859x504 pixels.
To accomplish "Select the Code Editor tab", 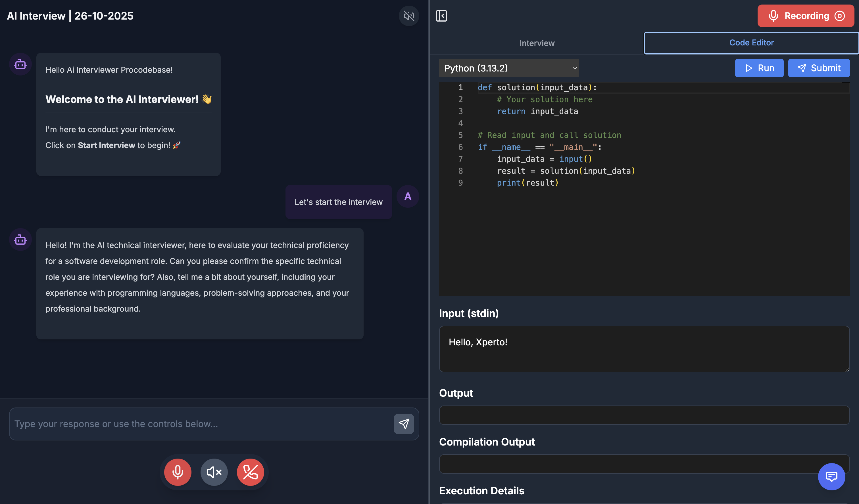I will click(751, 43).
